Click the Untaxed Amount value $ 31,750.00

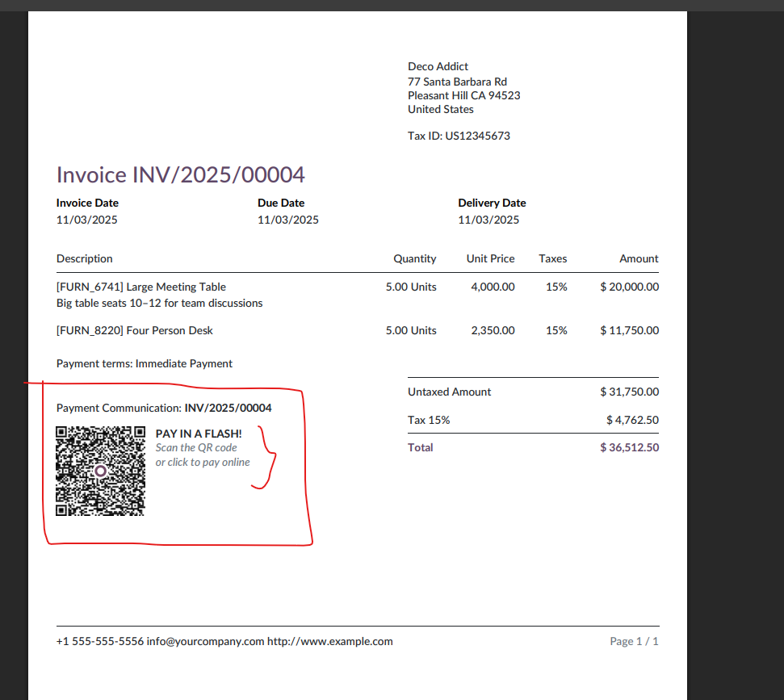click(x=629, y=392)
